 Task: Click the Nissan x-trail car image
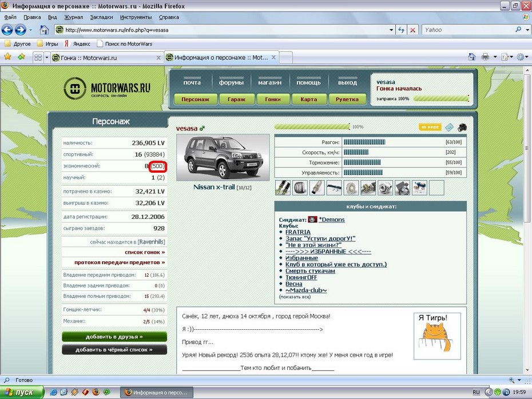[223, 158]
